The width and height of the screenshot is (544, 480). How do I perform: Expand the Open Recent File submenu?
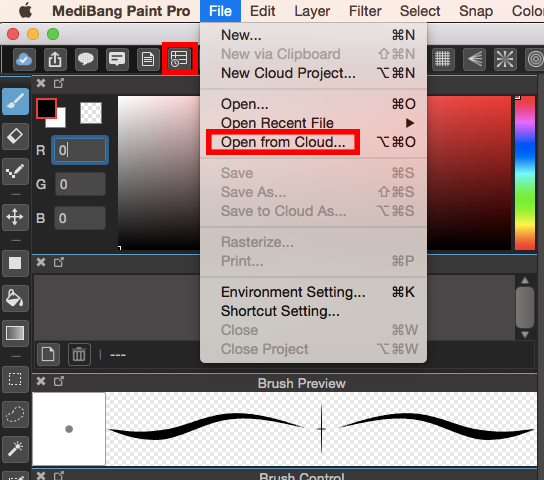[313, 123]
